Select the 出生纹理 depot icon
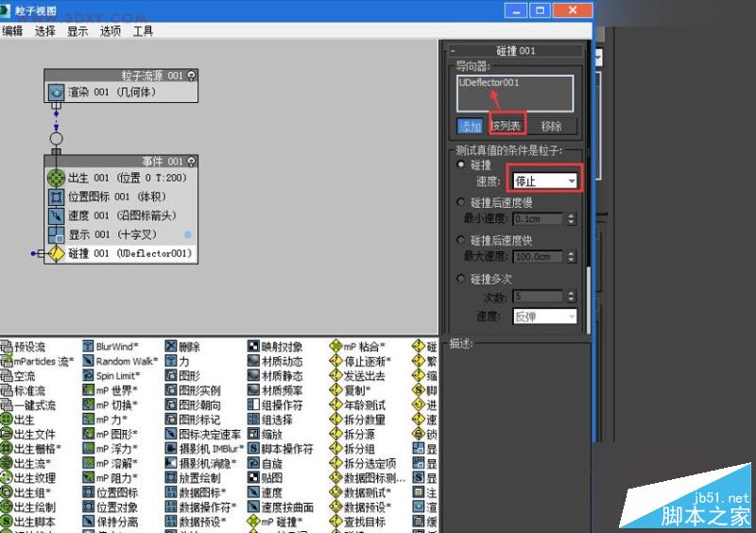This screenshot has height=533, width=756. point(7,478)
